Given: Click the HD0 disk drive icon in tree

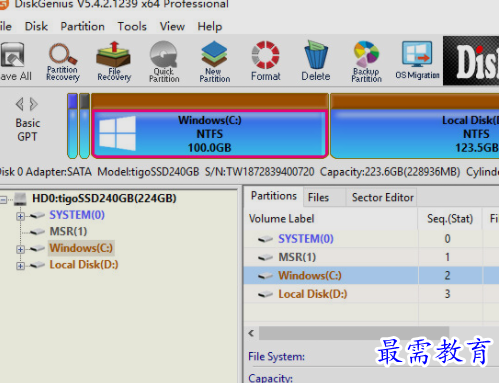Looking at the screenshot, I should tap(20, 199).
